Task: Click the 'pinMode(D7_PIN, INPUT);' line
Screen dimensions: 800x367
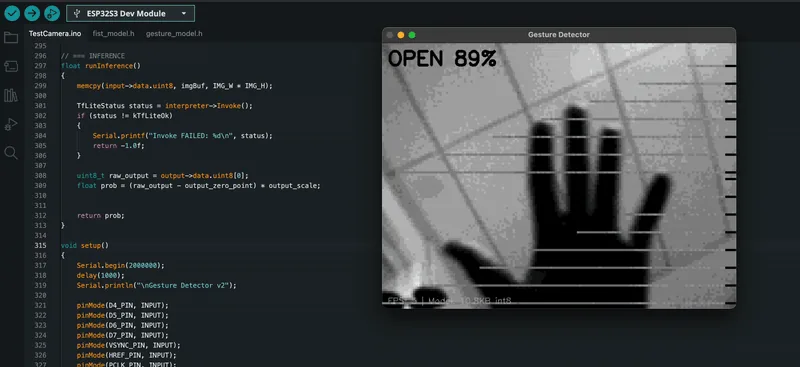Action: [122, 335]
